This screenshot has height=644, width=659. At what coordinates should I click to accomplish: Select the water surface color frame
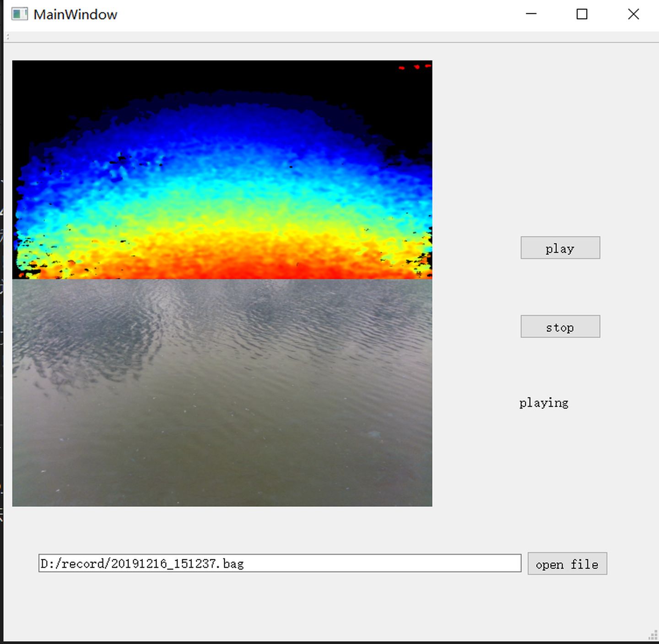tap(222, 393)
